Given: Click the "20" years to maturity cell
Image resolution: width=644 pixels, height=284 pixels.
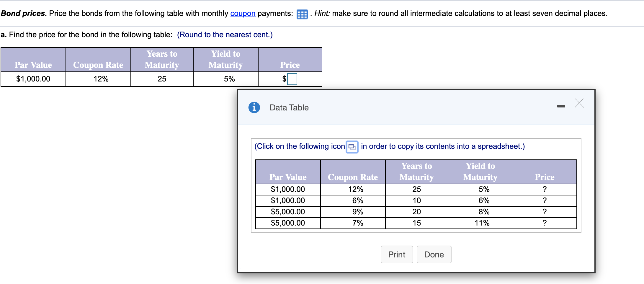Looking at the screenshot, I should click(x=416, y=212).
